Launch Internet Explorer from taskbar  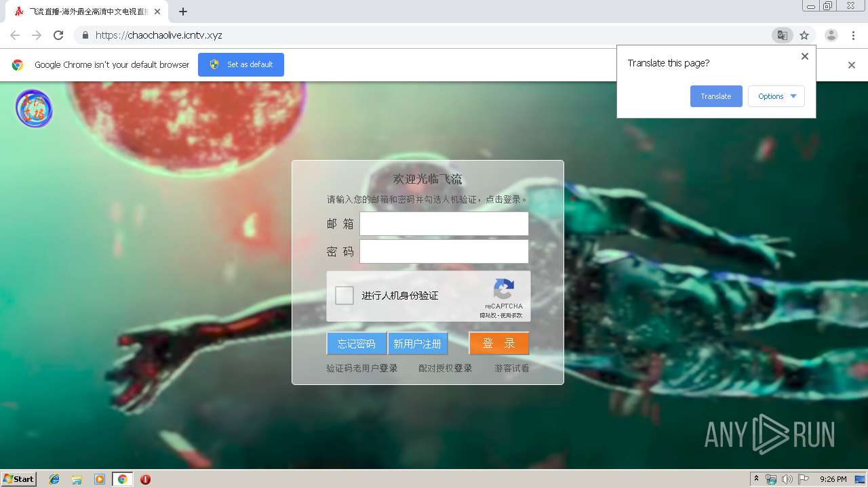coord(54,479)
